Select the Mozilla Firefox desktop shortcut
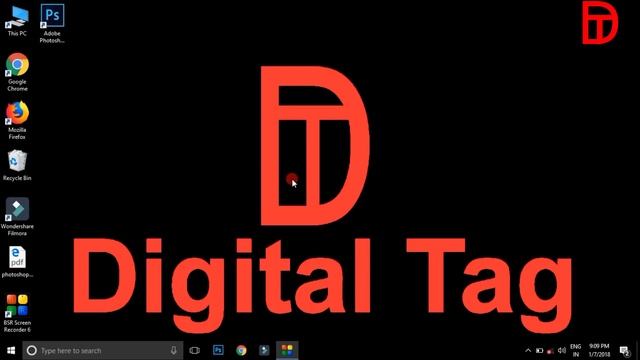The image size is (640, 360). (x=17, y=120)
